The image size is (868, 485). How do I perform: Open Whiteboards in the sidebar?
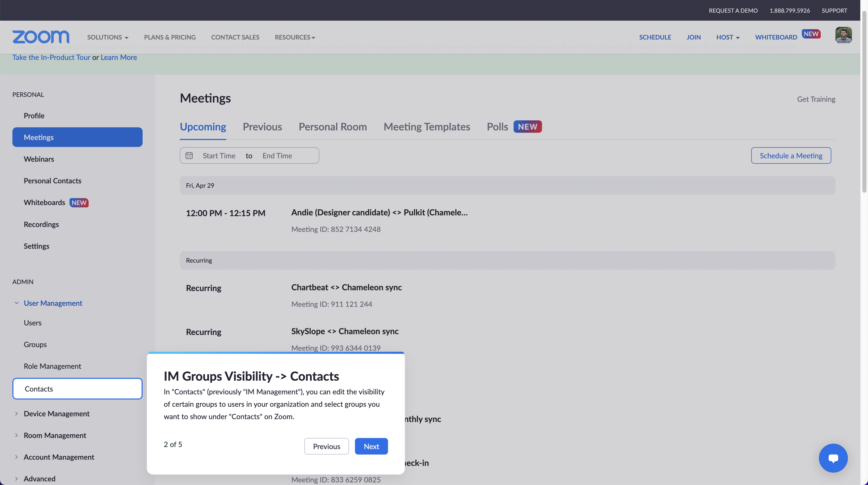tap(44, 202)
